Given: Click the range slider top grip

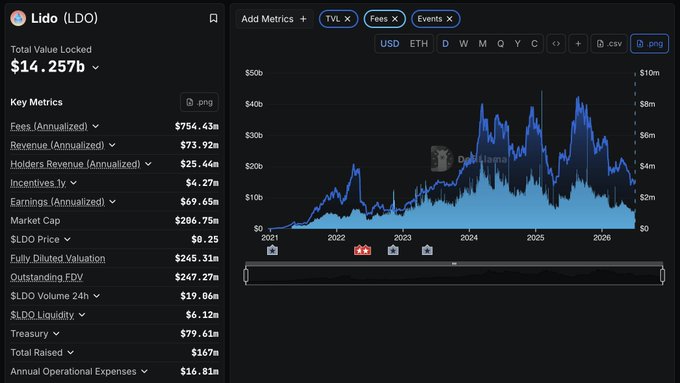Looking at the screenshot, I should pyautogui.click(x=454, y=263).
